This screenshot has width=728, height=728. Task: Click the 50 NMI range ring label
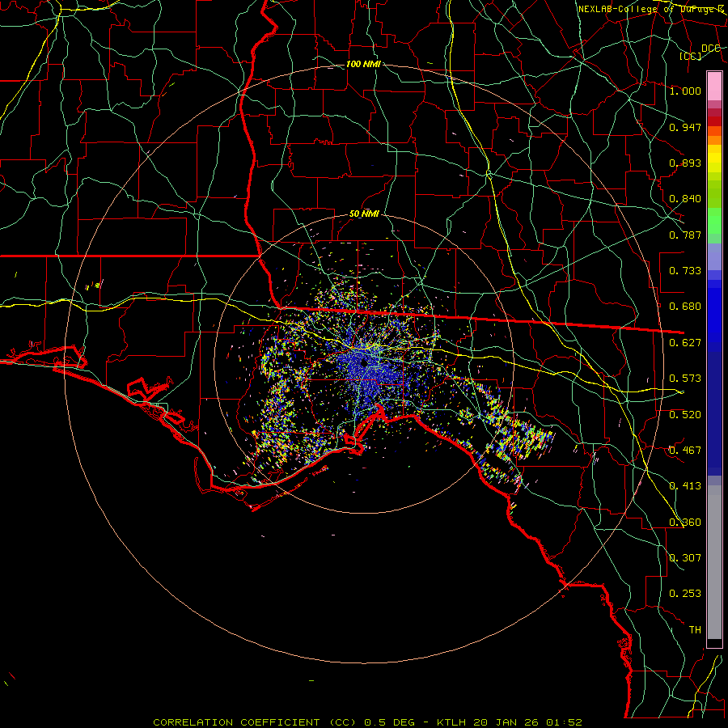click(x=364, y=214)
